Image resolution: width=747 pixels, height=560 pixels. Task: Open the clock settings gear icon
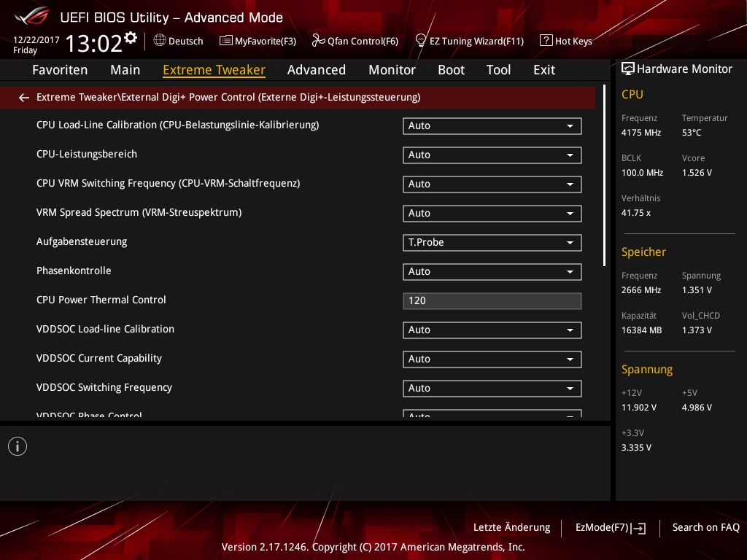[x=131, y=38]
